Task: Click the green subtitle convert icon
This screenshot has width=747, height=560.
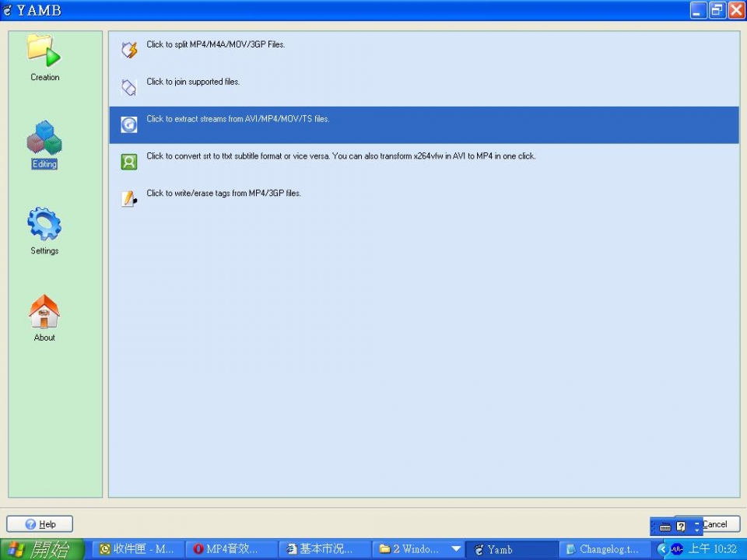Action: [129, 162]
